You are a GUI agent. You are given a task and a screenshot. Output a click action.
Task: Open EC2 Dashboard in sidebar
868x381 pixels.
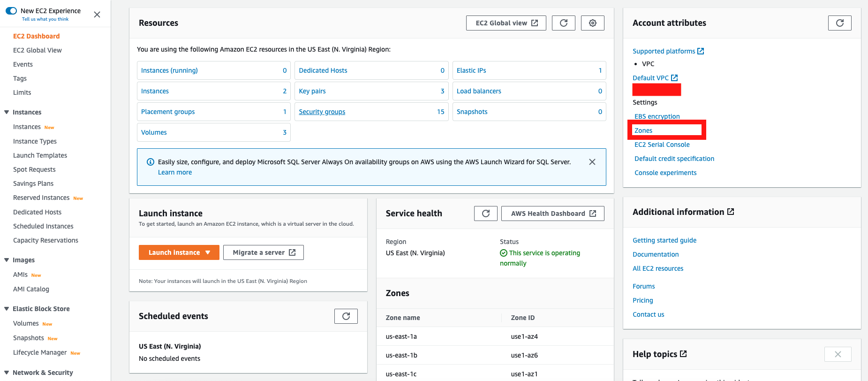tap(36, 36)
